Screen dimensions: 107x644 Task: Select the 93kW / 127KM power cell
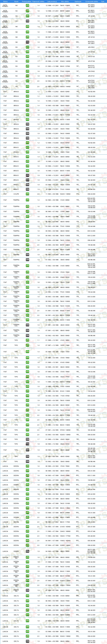point(65,67)
